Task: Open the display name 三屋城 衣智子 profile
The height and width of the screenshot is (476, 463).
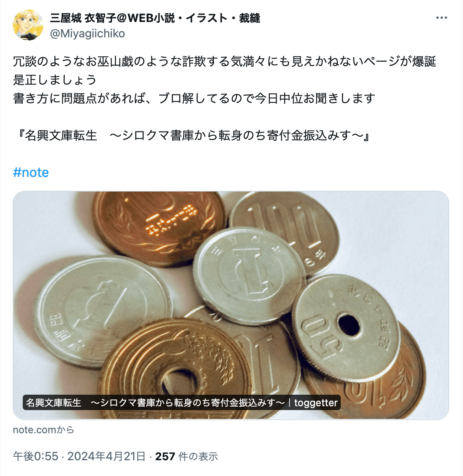Action: pyautogui.click(x=155, y=18)
